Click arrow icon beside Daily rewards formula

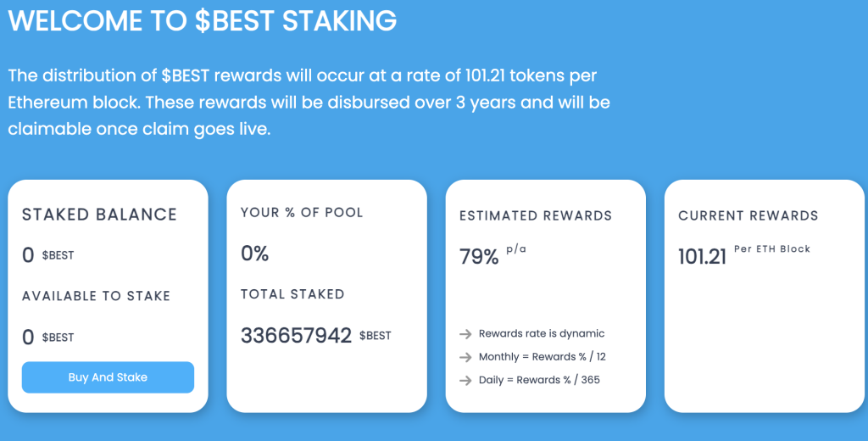click(465, 380)
